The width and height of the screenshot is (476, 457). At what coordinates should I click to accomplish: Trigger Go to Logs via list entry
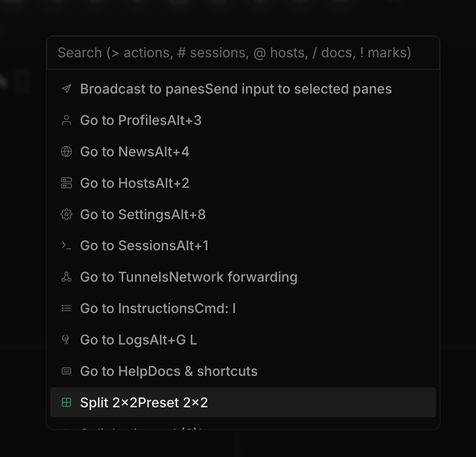tap(139, 340)
